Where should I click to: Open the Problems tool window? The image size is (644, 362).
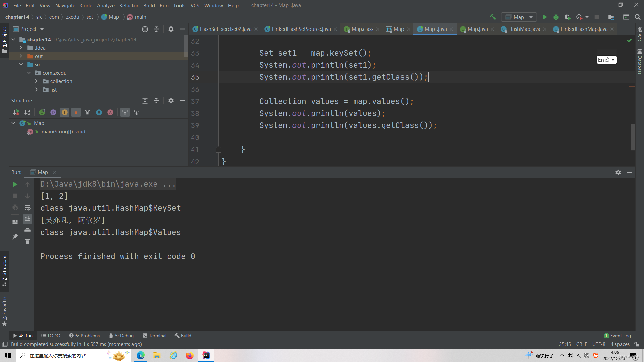pyautogui.click(x=85, y=336)
